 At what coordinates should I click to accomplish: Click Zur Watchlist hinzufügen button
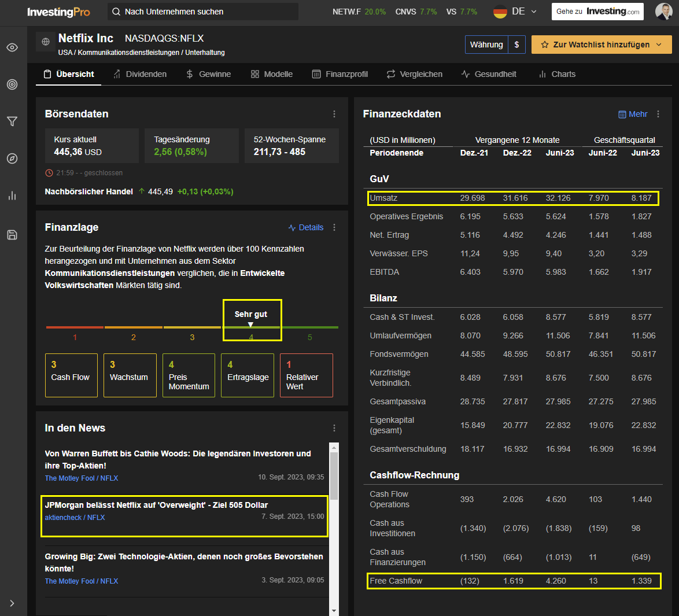(601, 45)
